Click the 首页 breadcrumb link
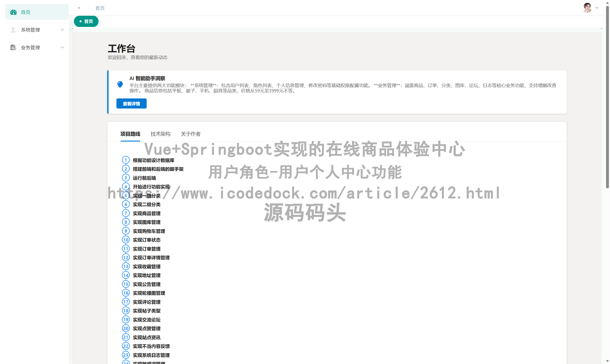 [x=100, y=8]
